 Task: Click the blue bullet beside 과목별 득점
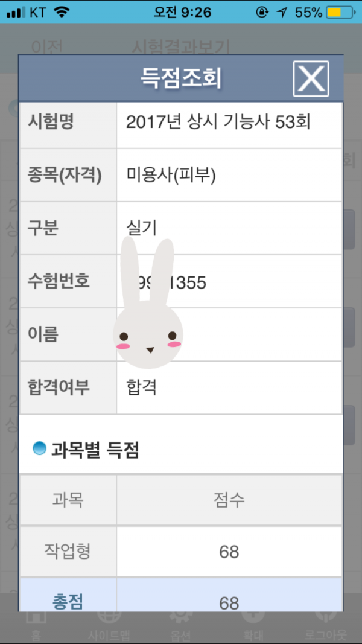click(x=39, y=448)
